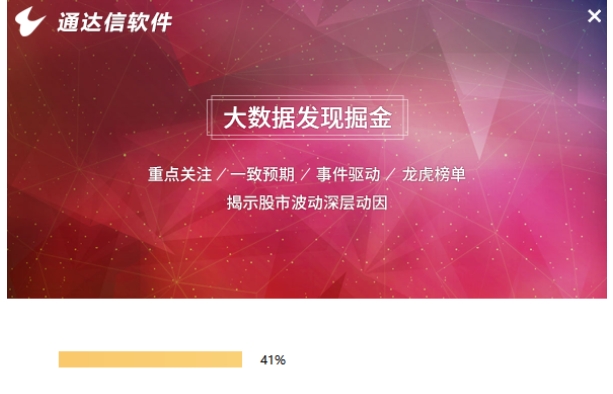This screenshot has width=613, height=394.
Task: Click the 动因 characters ending the subtitle
Action: click(372, 203)
